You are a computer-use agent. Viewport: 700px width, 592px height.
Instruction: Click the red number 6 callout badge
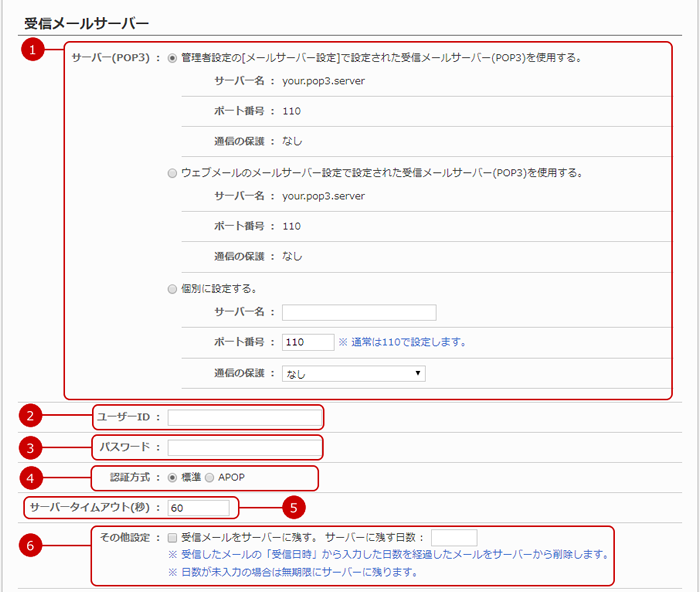pos(35,545)
